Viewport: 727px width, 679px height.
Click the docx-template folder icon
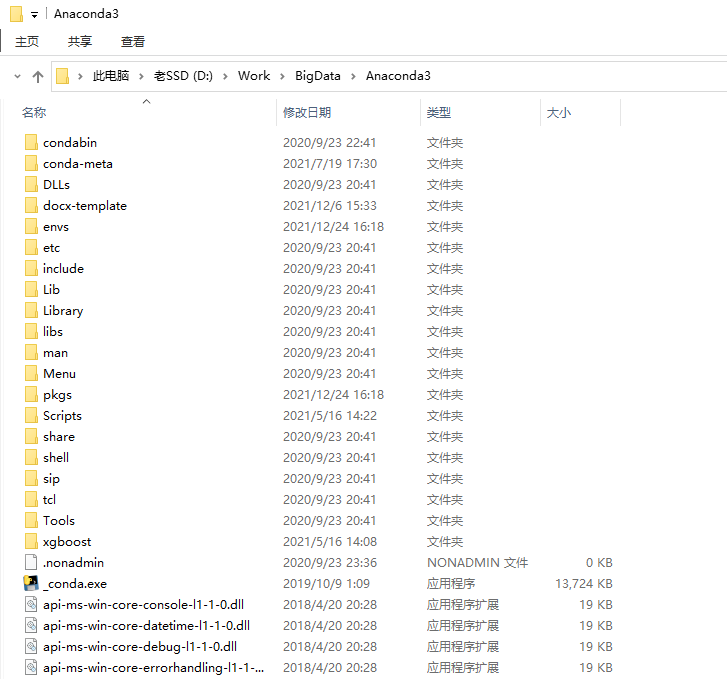(x=31, y=205)
